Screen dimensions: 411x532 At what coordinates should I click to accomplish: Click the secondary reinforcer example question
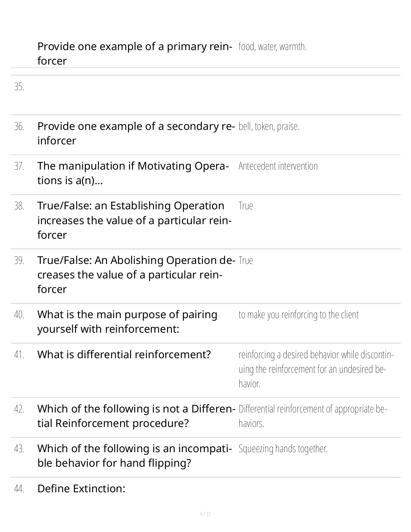tap(136, 133)
